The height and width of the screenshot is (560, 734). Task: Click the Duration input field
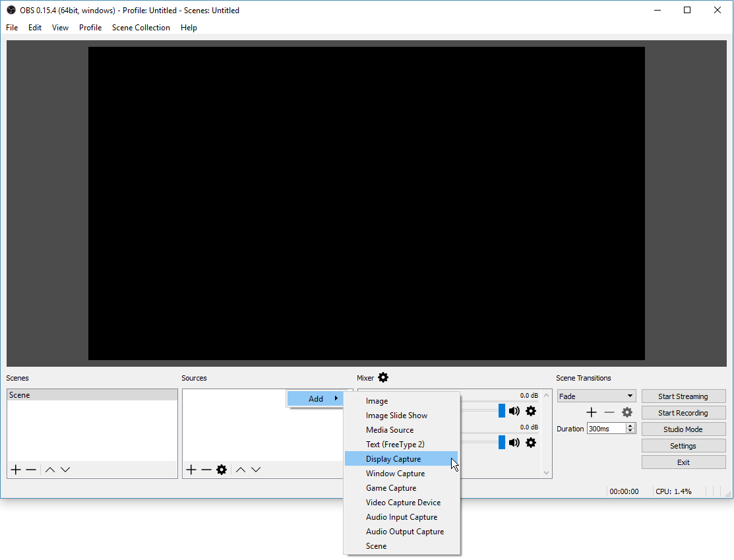[606, 429]
